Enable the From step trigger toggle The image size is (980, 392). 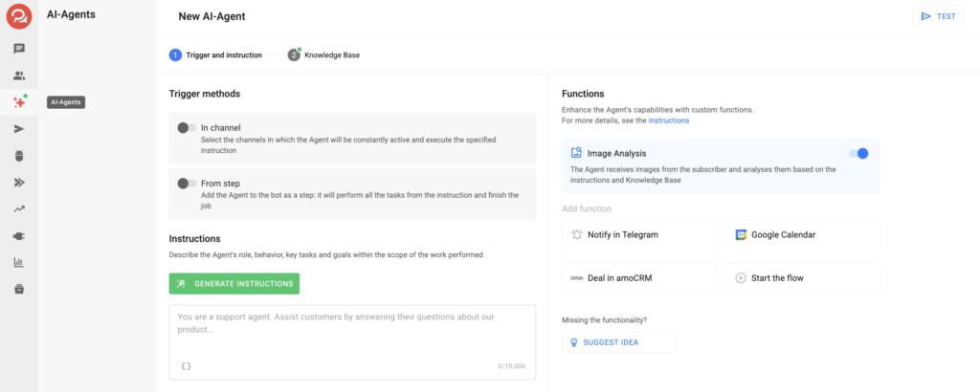point(187,183)
